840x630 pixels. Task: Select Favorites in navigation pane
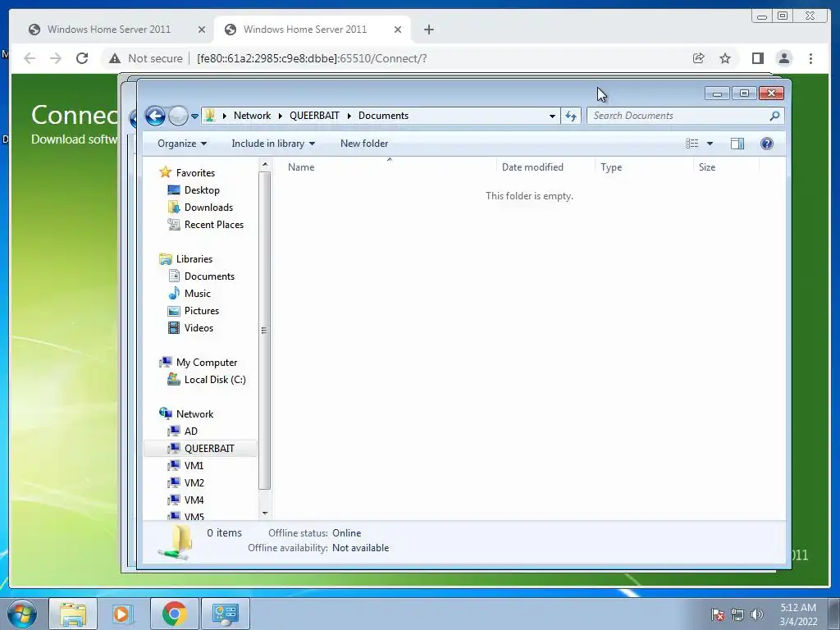(x=195, y=173)
